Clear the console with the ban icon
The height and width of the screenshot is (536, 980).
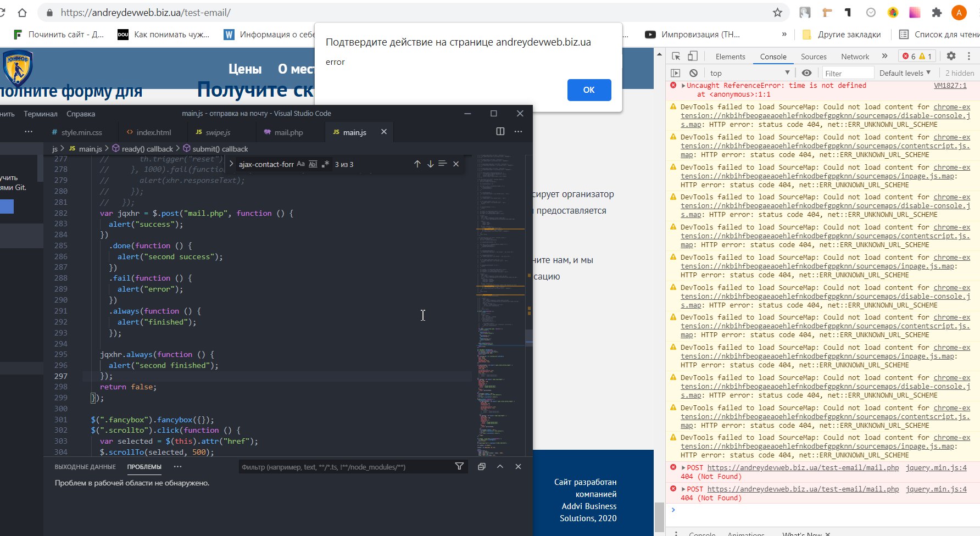tap(693, 73)
